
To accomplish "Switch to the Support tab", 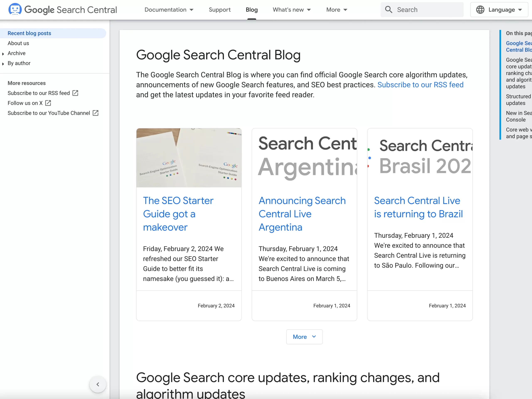I will click(220, 10).
